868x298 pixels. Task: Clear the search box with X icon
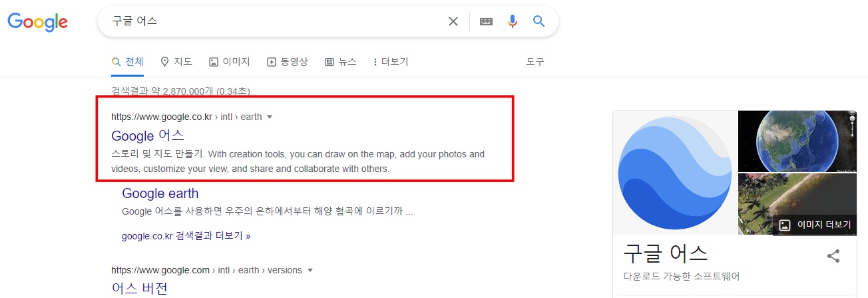point(453,21)
